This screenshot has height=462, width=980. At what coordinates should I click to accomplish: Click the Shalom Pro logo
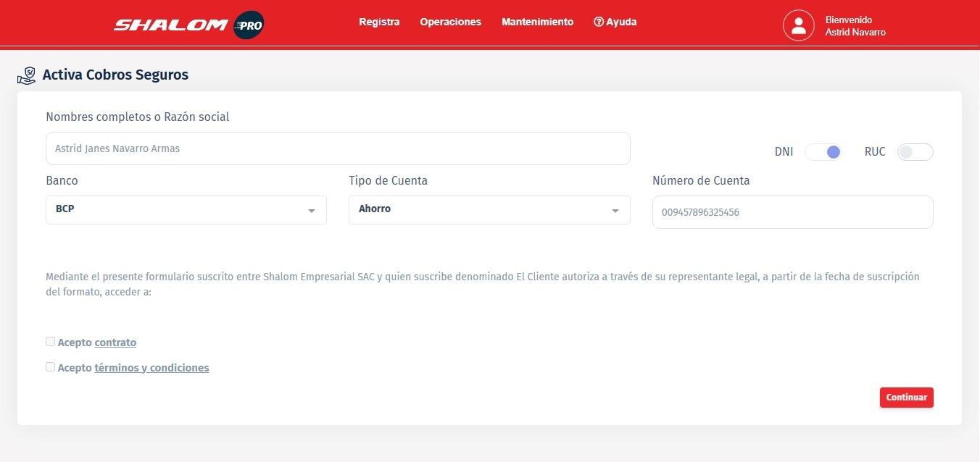(x=188, y=25)
